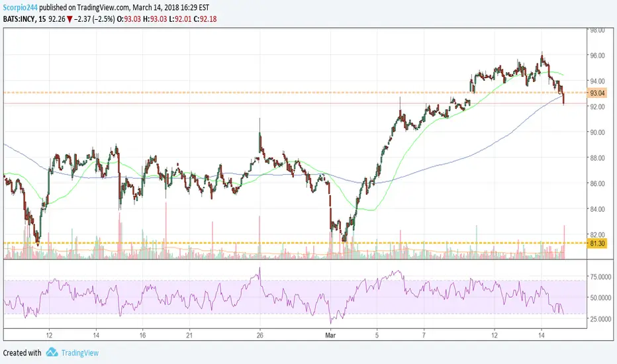617x364 pixels.
Task: Click the 84.00 price axis value
Action: (597, 209)
